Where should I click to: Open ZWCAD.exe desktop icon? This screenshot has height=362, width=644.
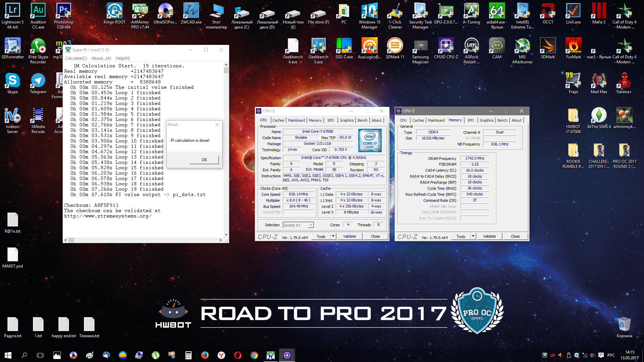(191, 13)
